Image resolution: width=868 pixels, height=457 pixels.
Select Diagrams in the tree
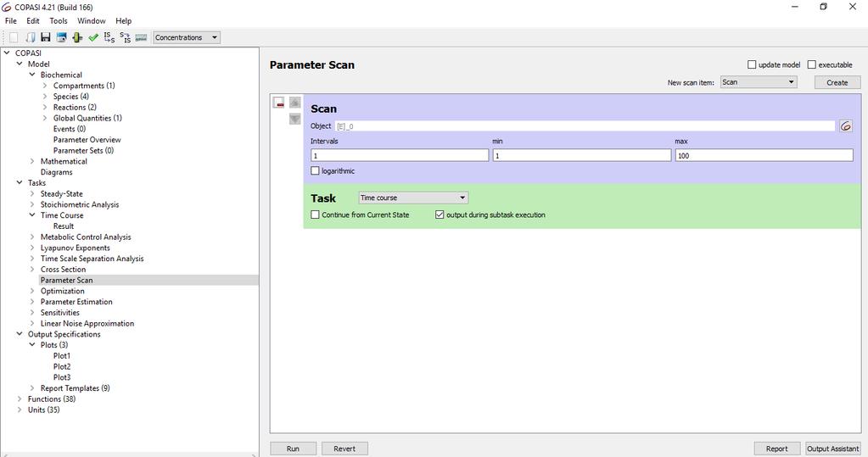coord(57,172)
